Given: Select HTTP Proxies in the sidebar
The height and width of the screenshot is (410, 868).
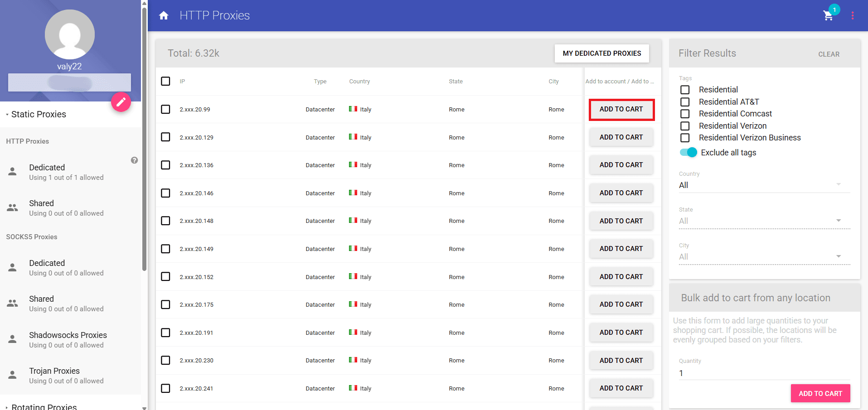Looking at the screenshot, I should click(27, 141).
